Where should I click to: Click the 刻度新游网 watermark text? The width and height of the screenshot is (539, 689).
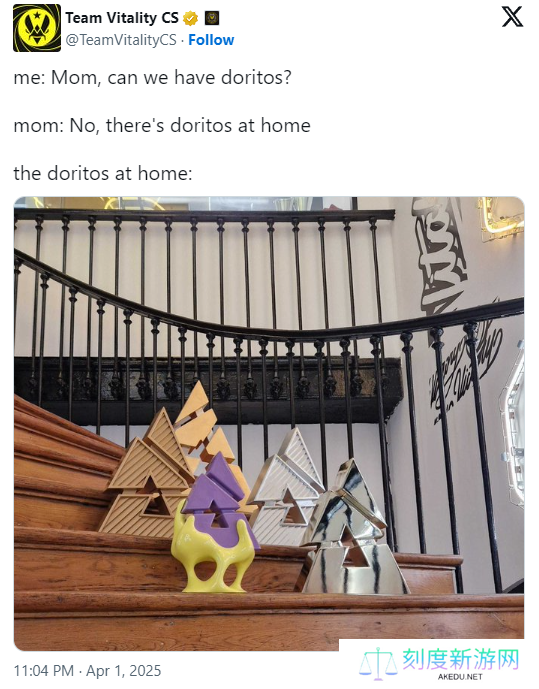coord(461,659)
